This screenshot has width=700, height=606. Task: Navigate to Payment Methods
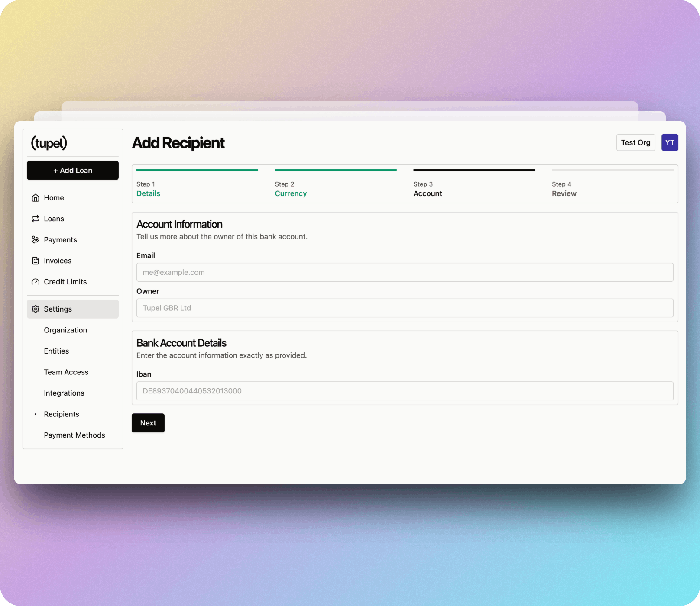74,435
